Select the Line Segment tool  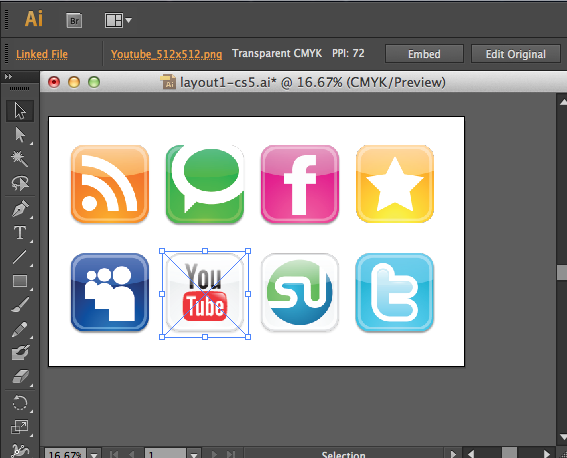click(20, 257)
